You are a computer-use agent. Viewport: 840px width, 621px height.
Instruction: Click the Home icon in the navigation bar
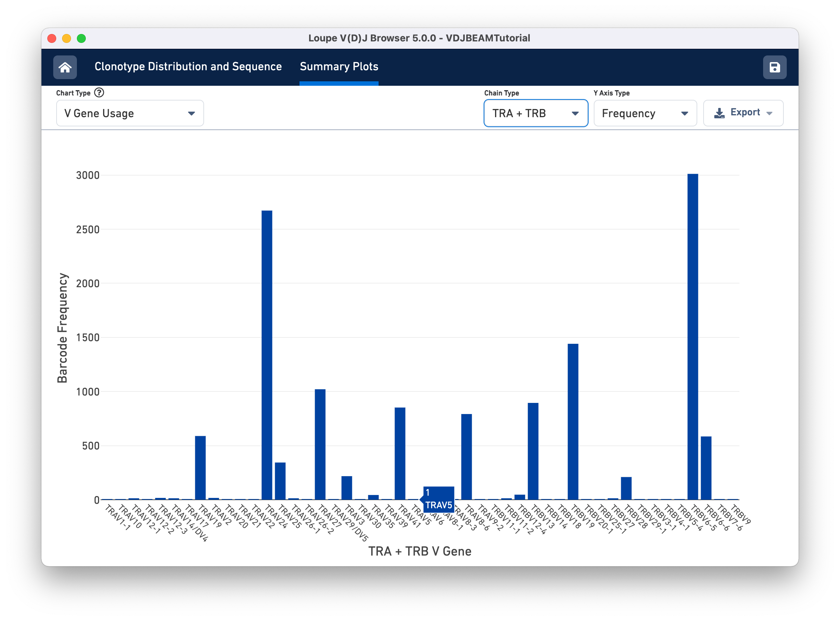pyautogui.click(x=65, y=67)
